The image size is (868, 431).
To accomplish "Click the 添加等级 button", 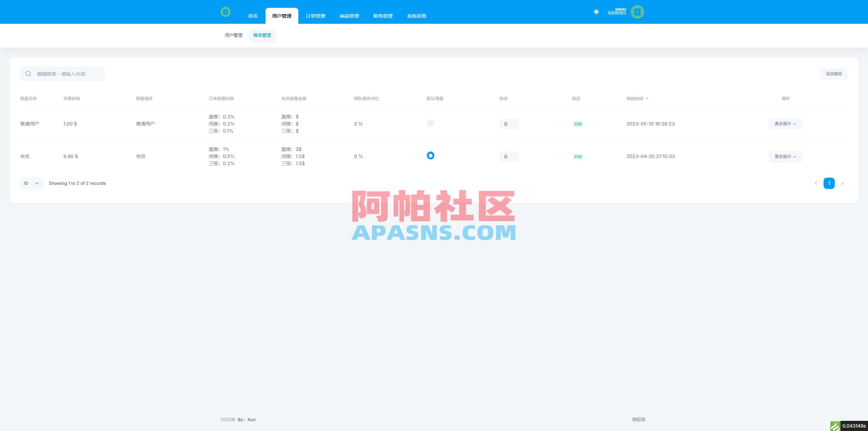I will click(833, 74).
